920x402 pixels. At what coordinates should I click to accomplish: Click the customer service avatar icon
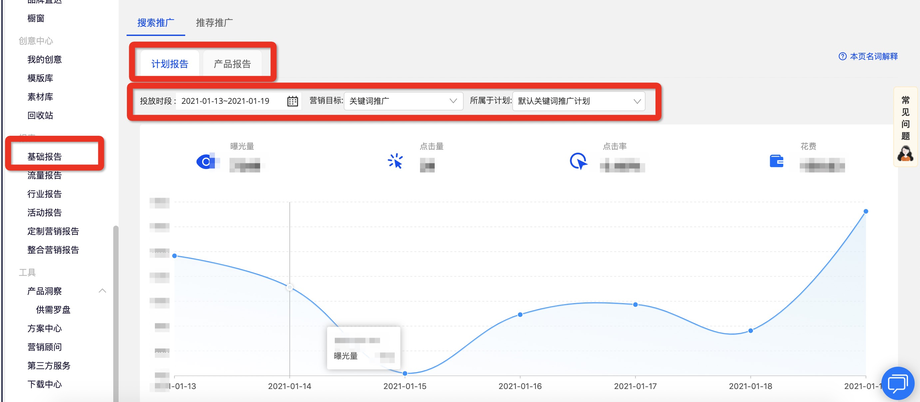905,152
